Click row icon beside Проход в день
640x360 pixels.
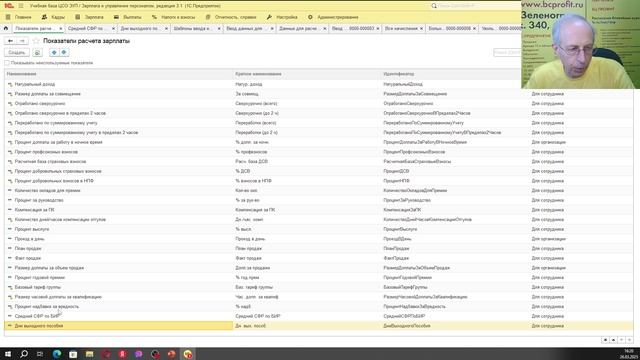coord(10,239)
